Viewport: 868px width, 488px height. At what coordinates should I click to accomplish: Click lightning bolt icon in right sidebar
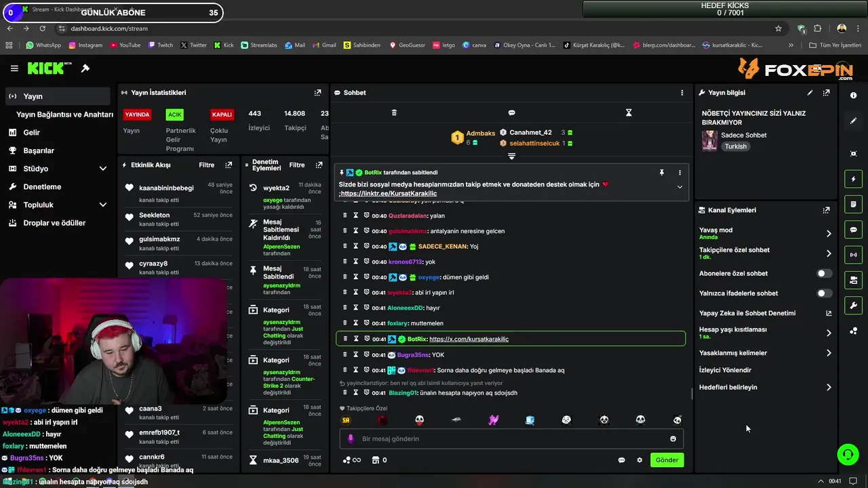coord(853,180)
